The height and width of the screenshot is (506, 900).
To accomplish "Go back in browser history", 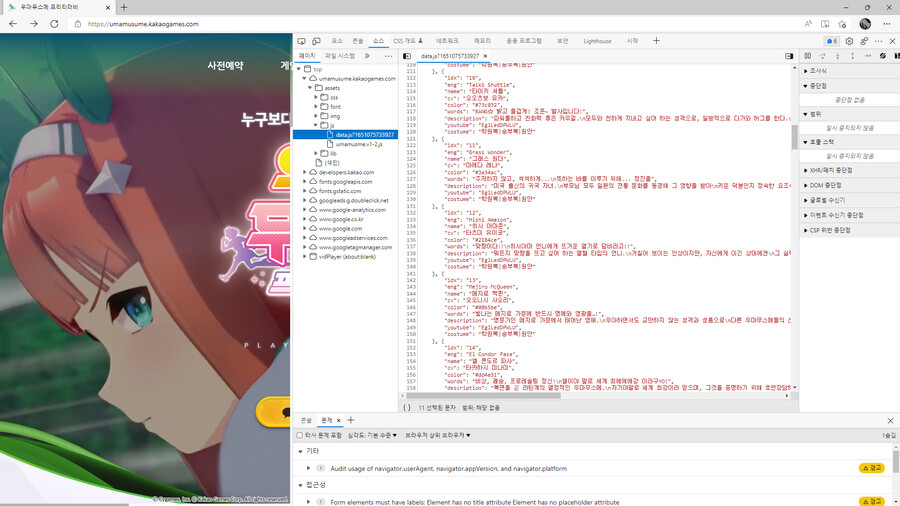I will click(13, 24).
